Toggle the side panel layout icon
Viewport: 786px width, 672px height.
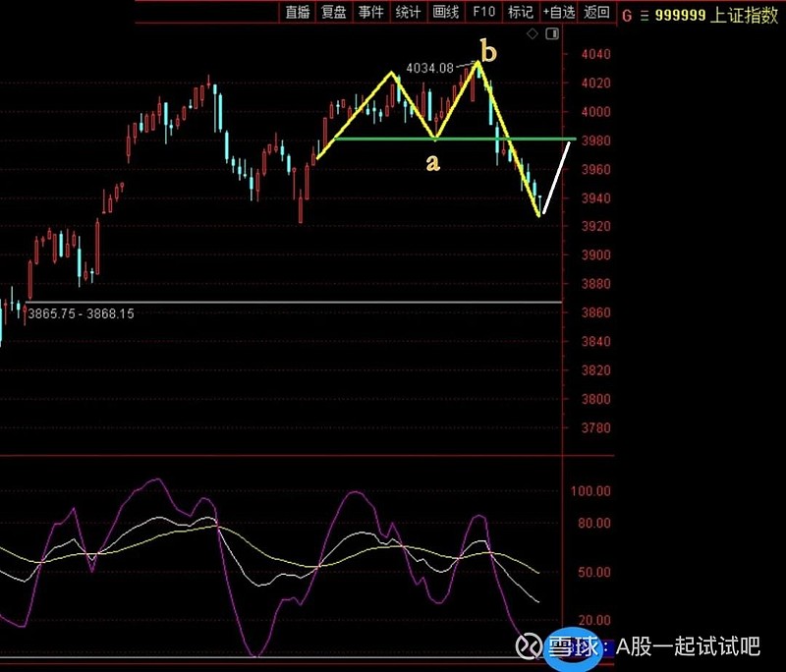pos(552,33)
